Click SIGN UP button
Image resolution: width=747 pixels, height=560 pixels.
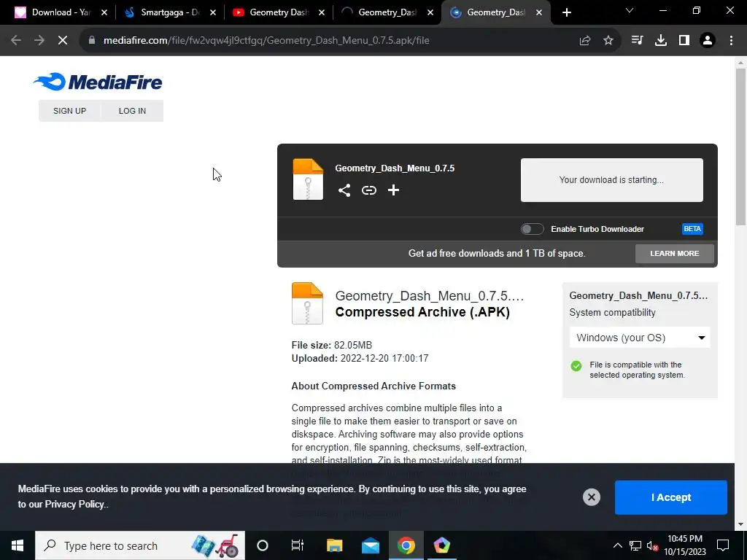point(69,111)
